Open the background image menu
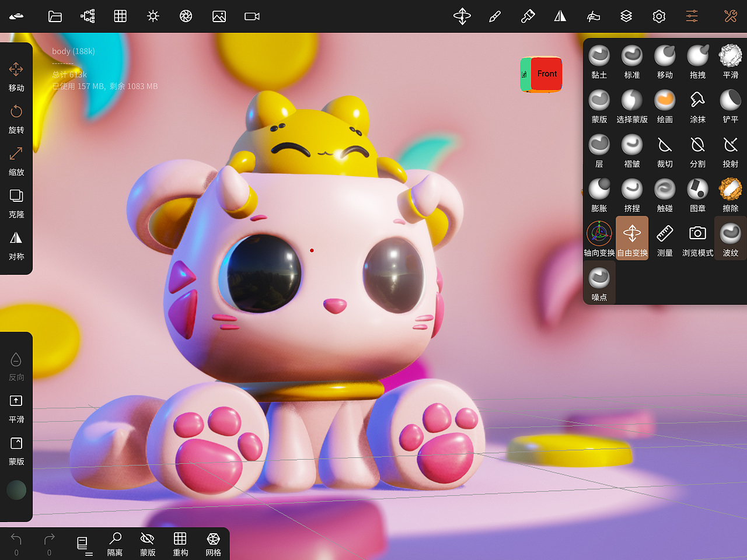Viewport: 747px width, 560px height. pos(219,16)
